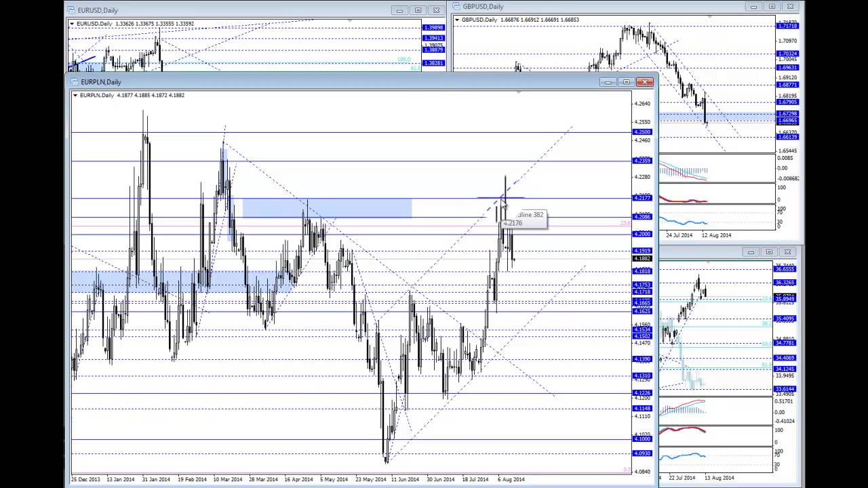Image resolution: width=868 pixels, height=488 pixels.
Task: Click the 1.68771 level label in GBPUSD chart
Action: [x=788, y=85]
